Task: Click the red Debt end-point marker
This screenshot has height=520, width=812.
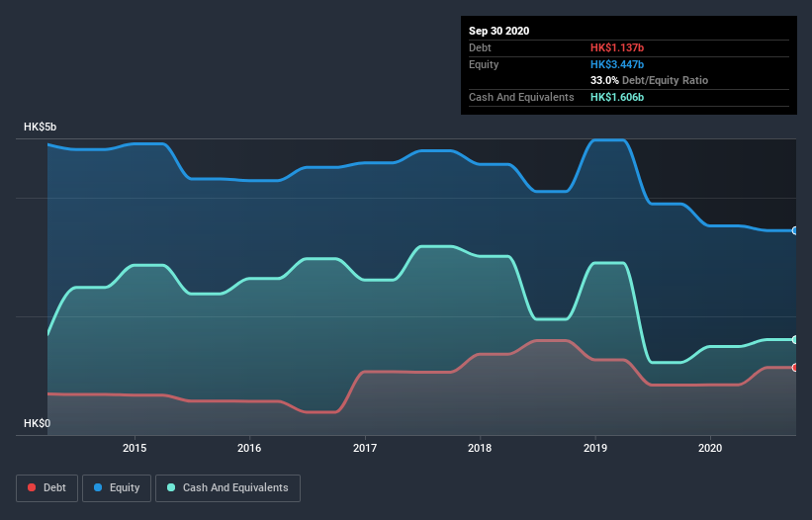Action: (795, 368)
